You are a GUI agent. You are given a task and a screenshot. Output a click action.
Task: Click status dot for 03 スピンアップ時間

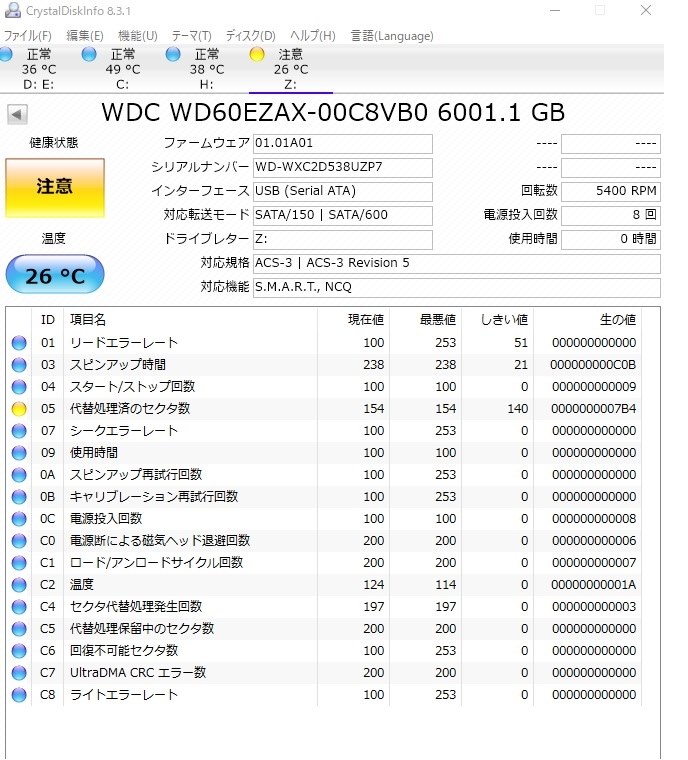point(19,364)
